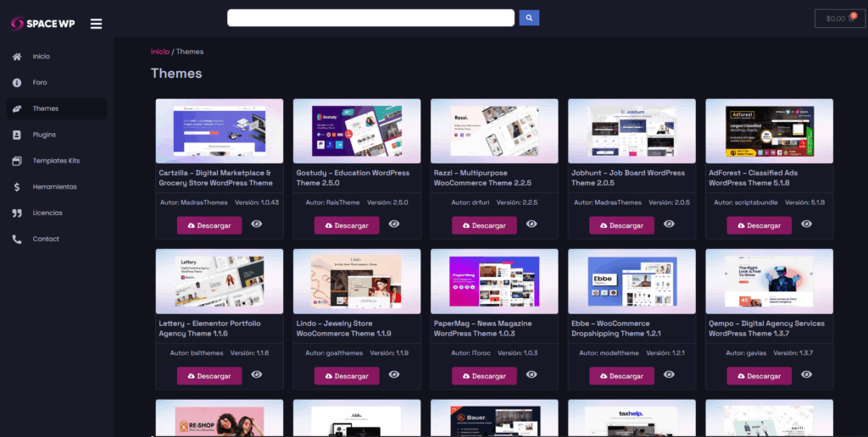Image resolution: width=868 pixels, height=437 pixels.
Task: Click the Themes sidebar icon
Action: point(17,108)
